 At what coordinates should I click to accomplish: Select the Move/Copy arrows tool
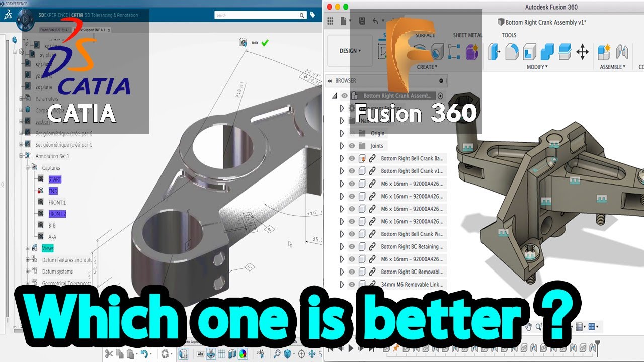click(582, 52)
